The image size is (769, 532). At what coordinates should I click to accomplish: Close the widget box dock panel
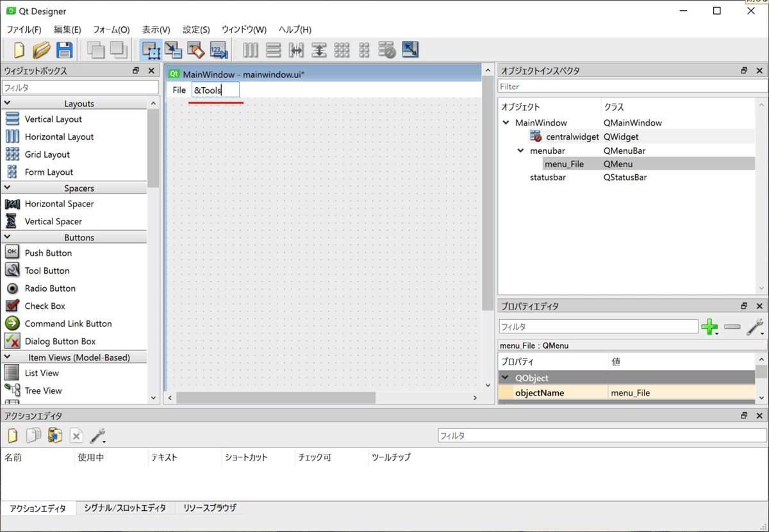click(x=151, y=71)
